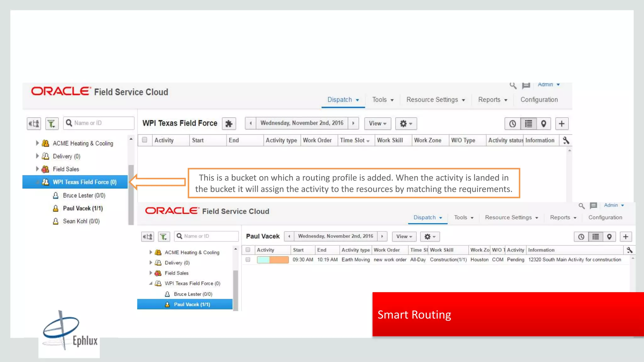The width and height of the screenshot is (644, 362).
Task: Expand ACME Heating & Cooling in lower tree
Action: 151,252
